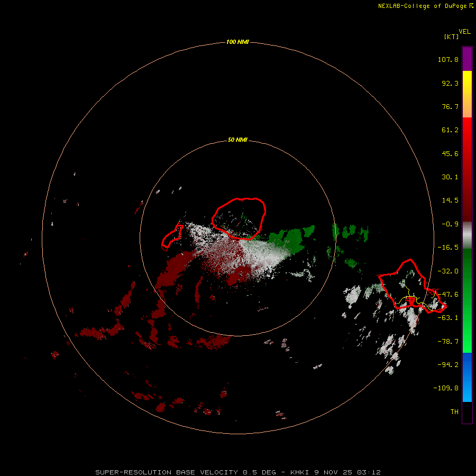Select the 76.7 scale value
This screenshot has height=476, width=476.
[450, 106]
